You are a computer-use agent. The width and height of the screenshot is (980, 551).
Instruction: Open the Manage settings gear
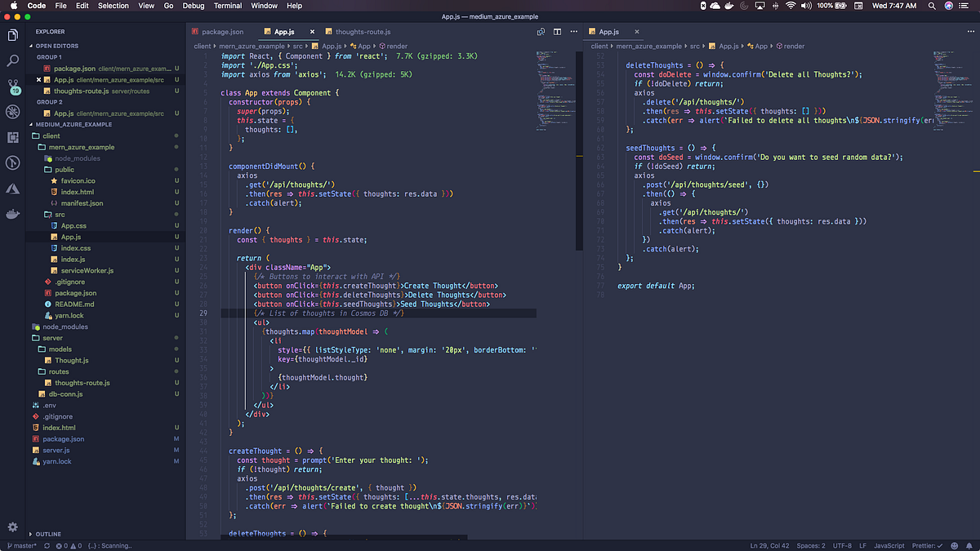(11, 527)
